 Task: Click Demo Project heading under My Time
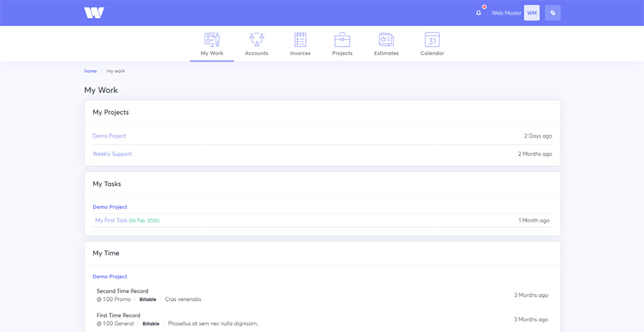(110, 277)
